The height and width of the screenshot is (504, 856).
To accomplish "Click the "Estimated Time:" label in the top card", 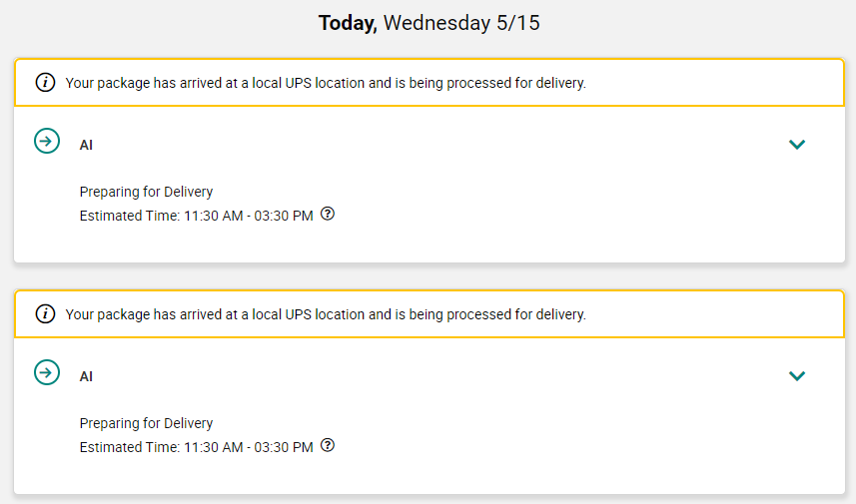I will pyautogui.click(x=129, y=216).
